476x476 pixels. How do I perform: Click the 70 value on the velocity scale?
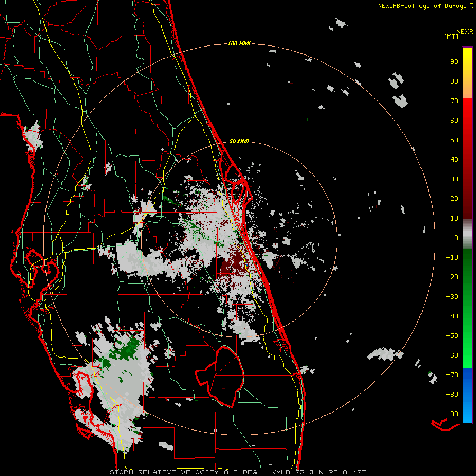click(454, 101)
